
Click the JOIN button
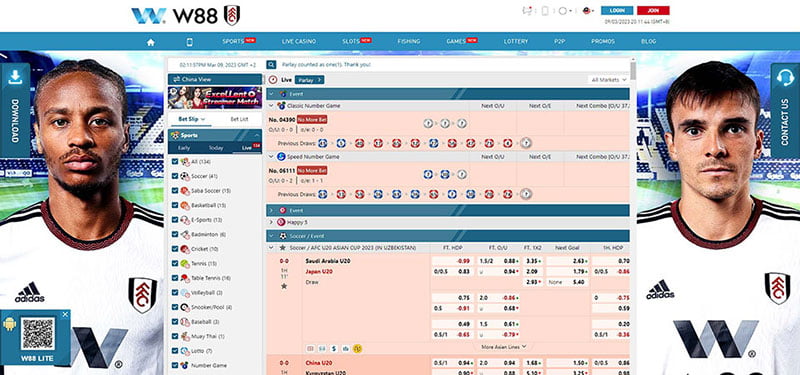[653, 10]
